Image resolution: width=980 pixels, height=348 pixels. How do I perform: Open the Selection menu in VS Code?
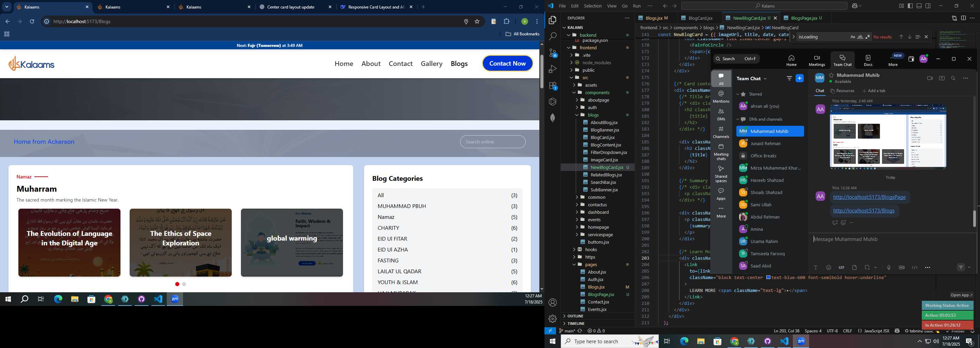point(592,6)
